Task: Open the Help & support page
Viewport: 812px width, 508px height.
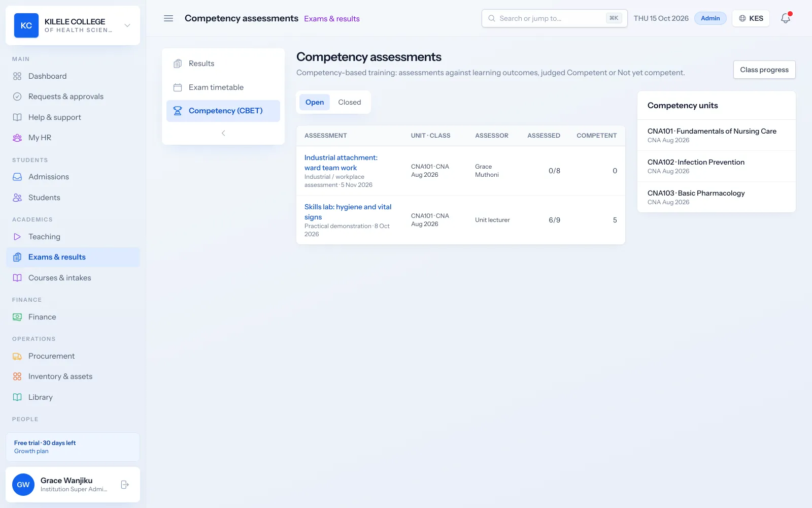Action: coord(73,117)
